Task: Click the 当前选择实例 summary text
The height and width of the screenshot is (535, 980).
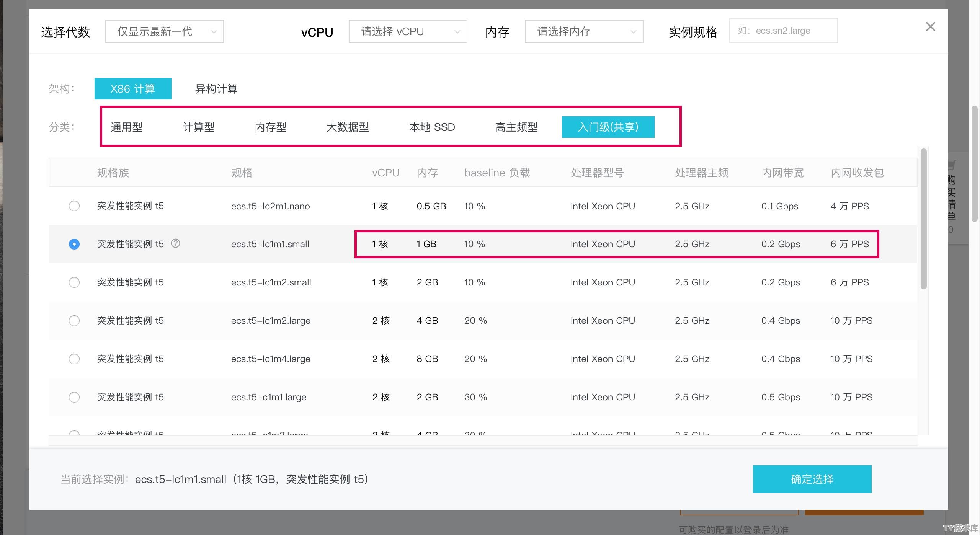Action: click(214, 479)
